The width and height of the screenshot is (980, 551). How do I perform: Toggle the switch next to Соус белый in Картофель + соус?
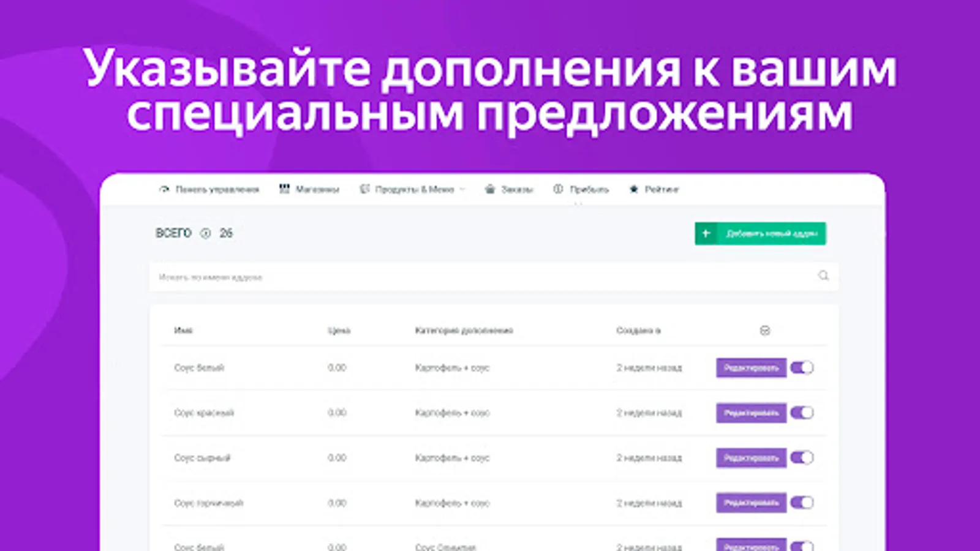coord(802,367)
